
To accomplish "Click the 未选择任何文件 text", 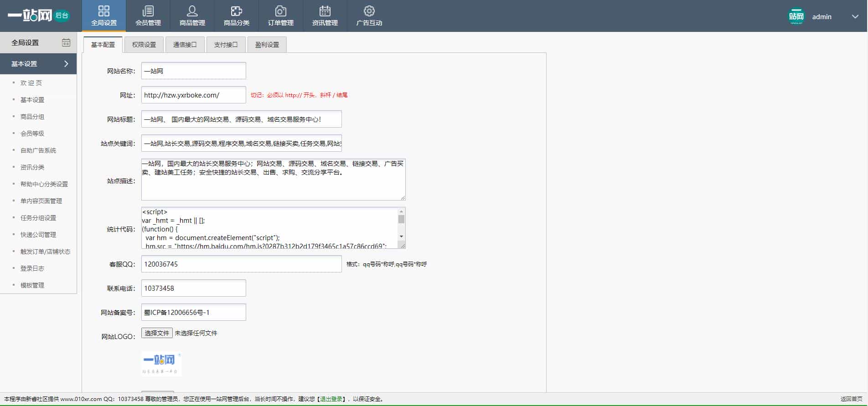I will coord(196,333).
